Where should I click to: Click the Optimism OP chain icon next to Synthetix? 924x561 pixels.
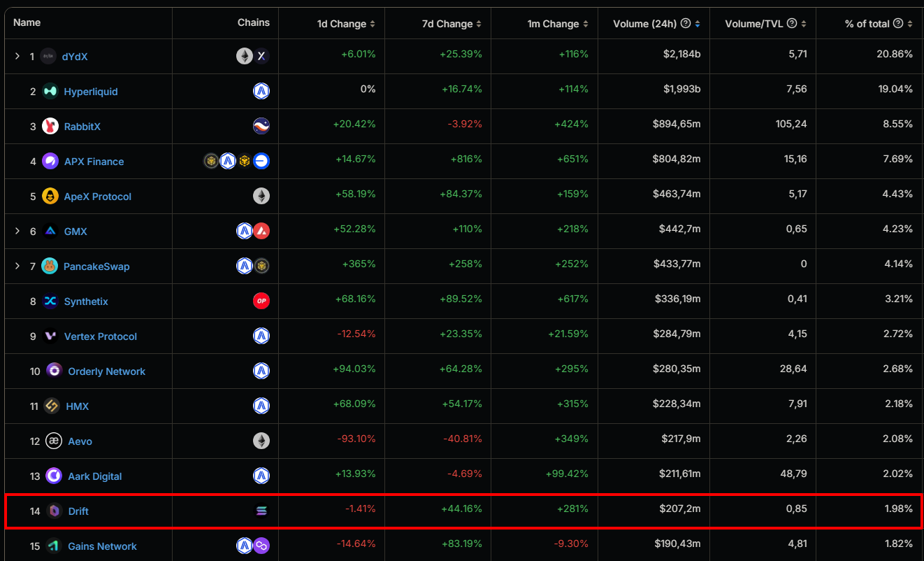click(x=261, y=301)
